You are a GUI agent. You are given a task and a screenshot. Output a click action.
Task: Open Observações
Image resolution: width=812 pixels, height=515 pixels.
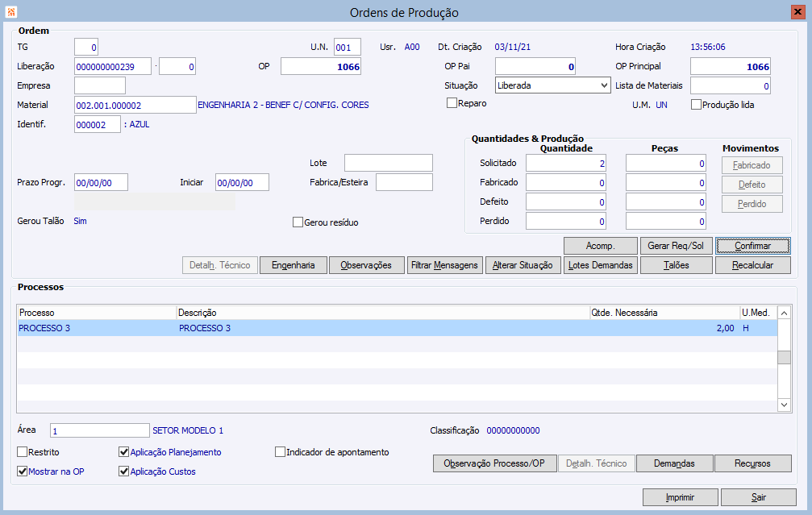[366, 265]
